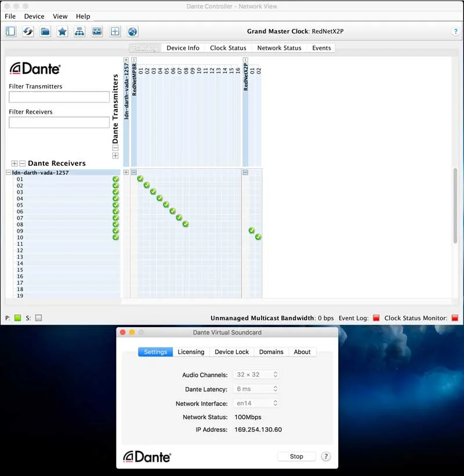Collapse all Dante Transmitters with minus
464x476 pixels.
pos(115,148)
